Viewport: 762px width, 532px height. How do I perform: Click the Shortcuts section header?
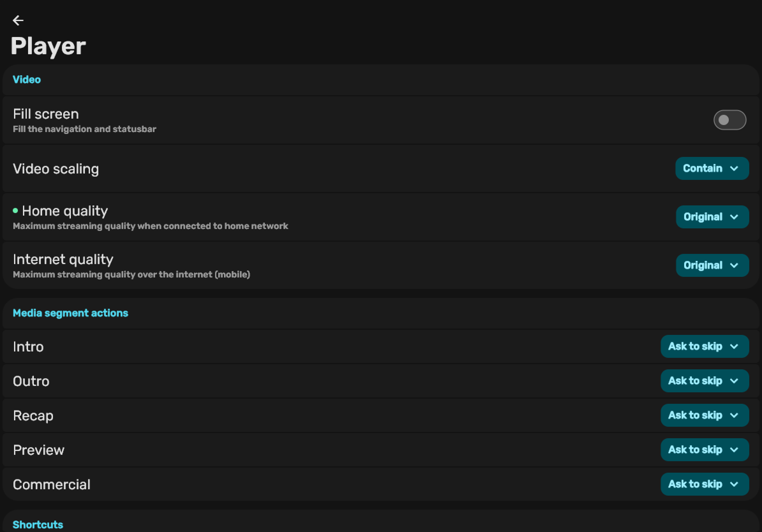38,525
